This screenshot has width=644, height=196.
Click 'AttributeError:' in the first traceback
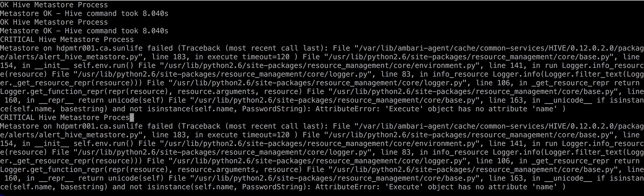pos(348,109)
